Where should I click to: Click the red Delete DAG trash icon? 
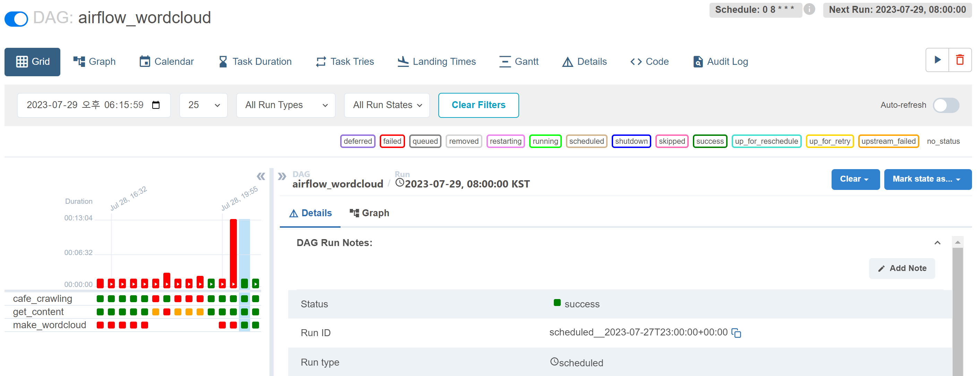960,60
